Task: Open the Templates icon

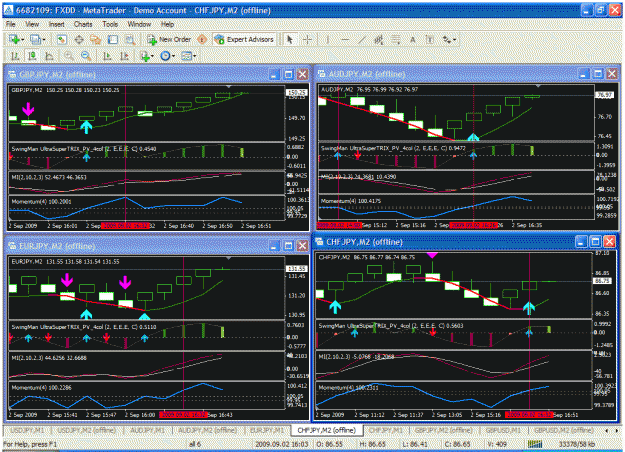Action: coord(186,56)
